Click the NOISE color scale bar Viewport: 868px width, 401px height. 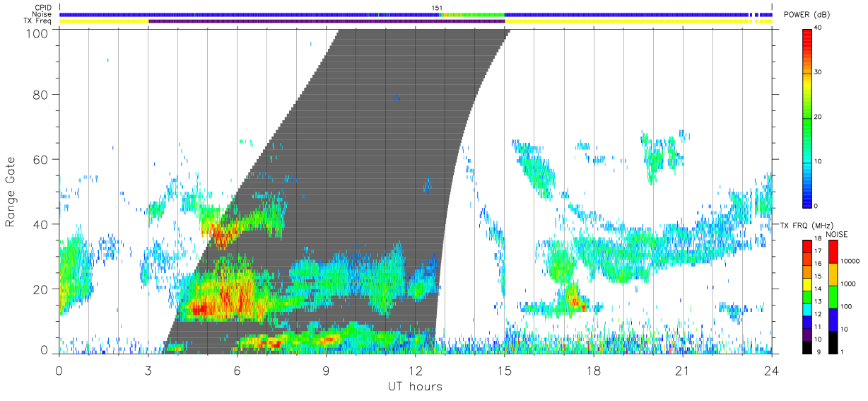click(833, 296)
